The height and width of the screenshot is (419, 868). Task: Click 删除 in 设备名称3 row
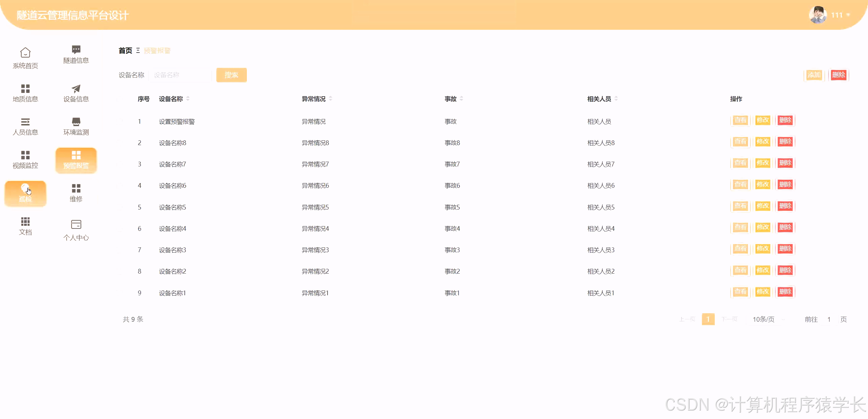click(785, 249)
